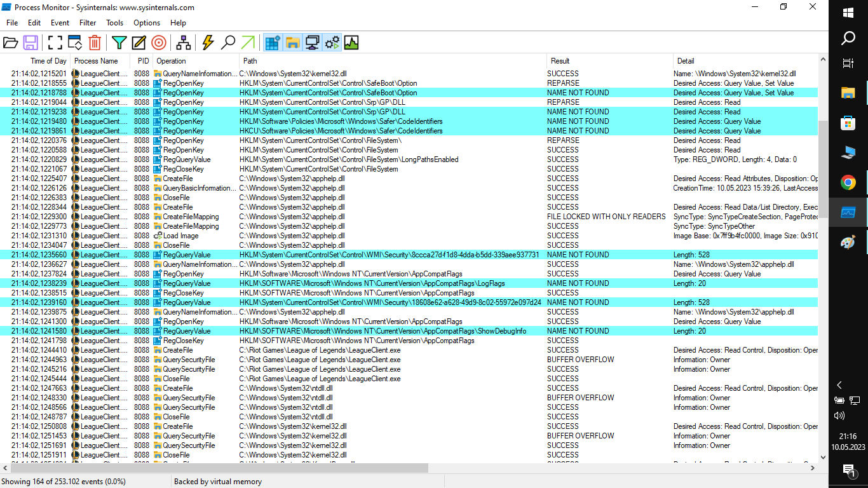Open Task View on the taskbar
Viewport: 868px width, 488px height.
(848, 64)
